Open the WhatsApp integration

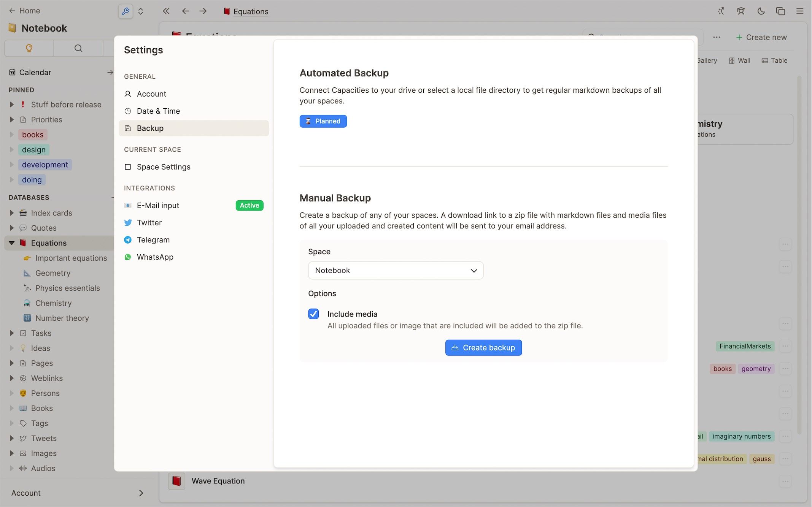[155, 257]
